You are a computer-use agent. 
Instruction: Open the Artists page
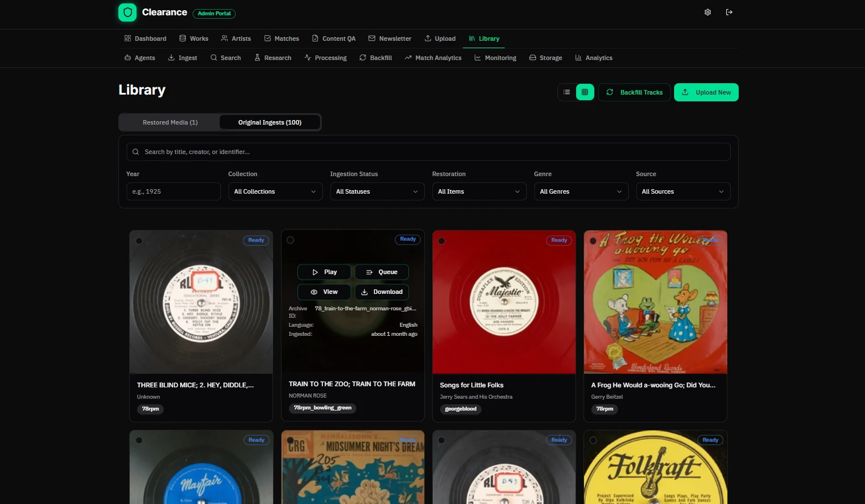coord(236,39)
